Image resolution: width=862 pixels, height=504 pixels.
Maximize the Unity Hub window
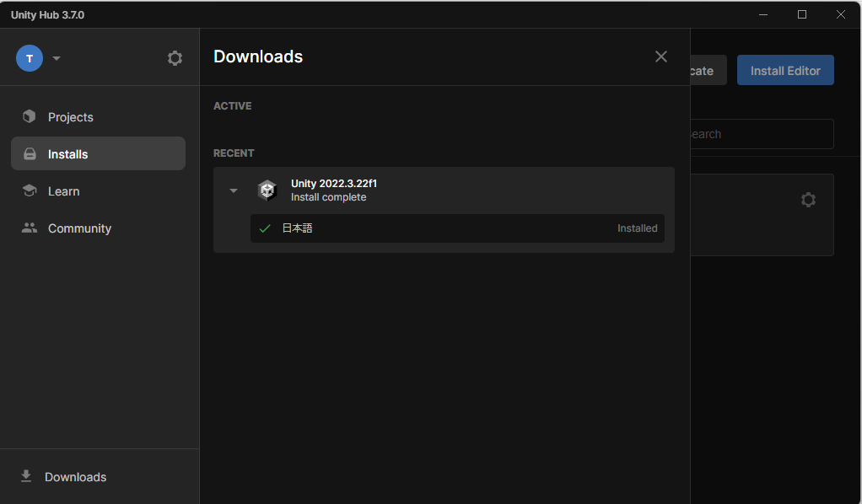coord(802,15)
